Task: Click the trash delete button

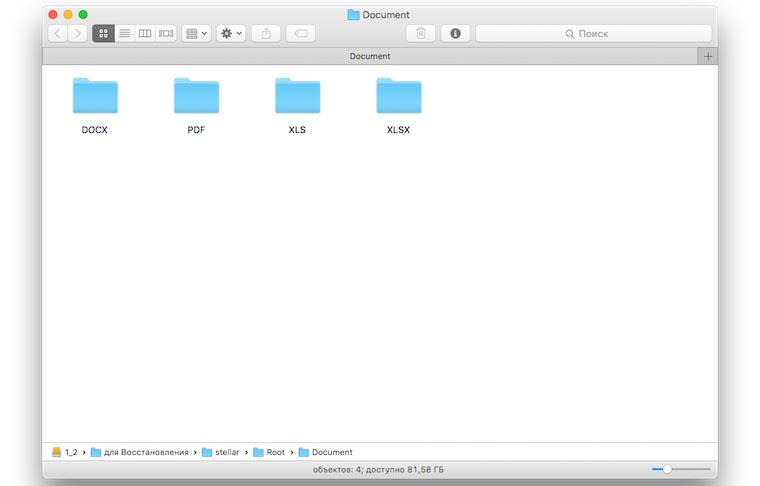Action: pyautogui.click(x=421, y=33)
